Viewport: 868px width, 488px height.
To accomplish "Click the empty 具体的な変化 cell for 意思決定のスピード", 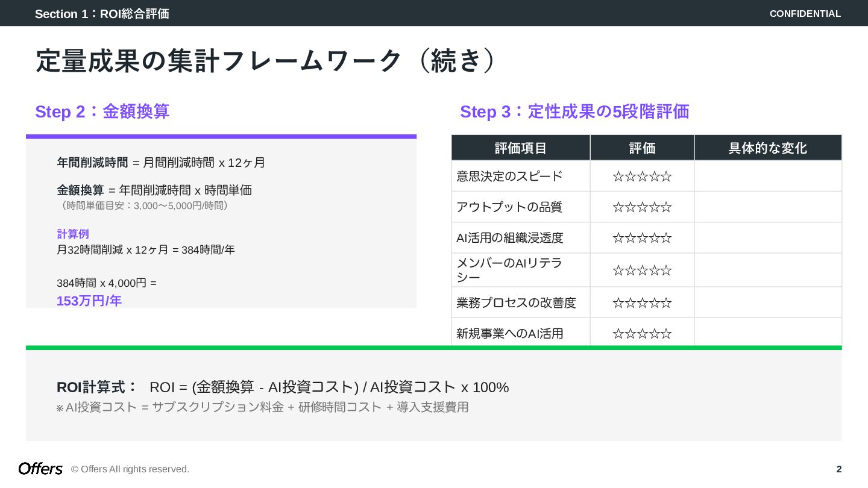I will tap(767, 177).
